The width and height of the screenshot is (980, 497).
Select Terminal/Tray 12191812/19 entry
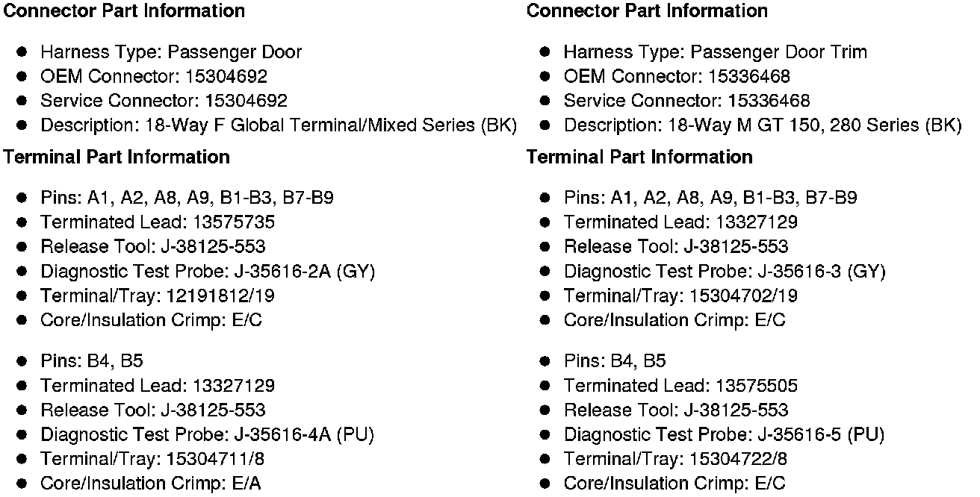point(157,296)
